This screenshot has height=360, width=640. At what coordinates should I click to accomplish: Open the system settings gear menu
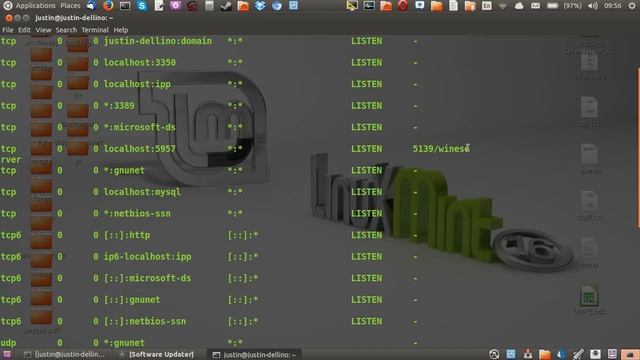click(x=632, y=6)
